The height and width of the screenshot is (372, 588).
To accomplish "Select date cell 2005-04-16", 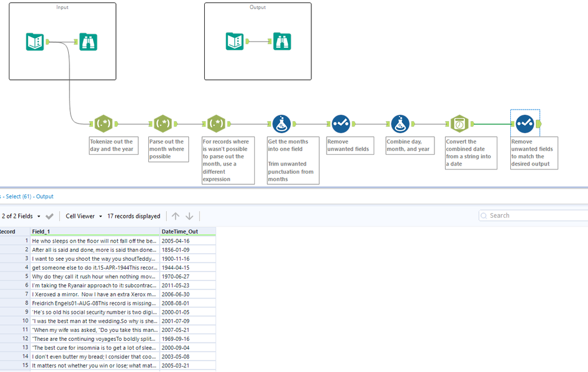I will 188,241.
